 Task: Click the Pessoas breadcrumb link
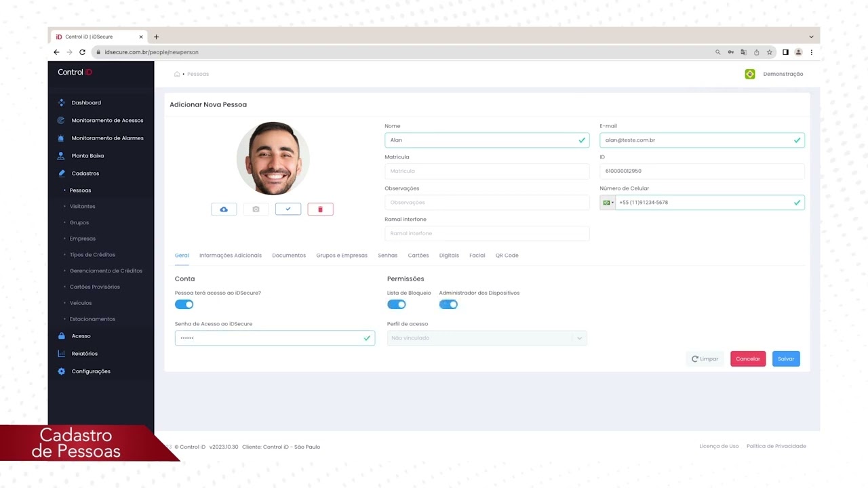(x=198, y=74)
